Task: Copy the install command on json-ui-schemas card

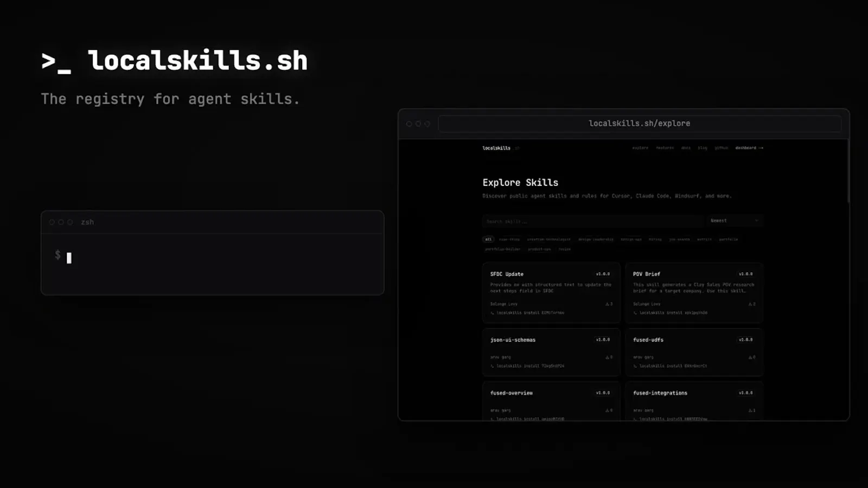Action: (x=527, y=366)
